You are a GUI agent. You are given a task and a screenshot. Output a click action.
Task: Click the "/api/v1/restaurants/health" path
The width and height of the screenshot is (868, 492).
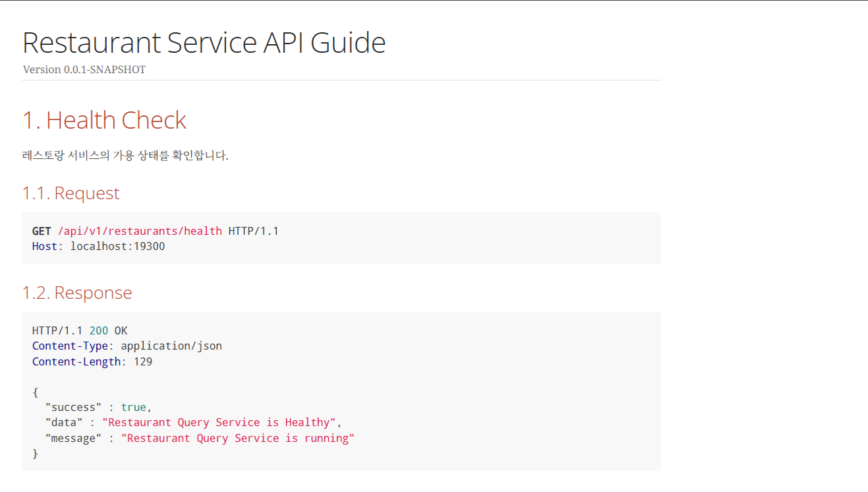(140, 231)
